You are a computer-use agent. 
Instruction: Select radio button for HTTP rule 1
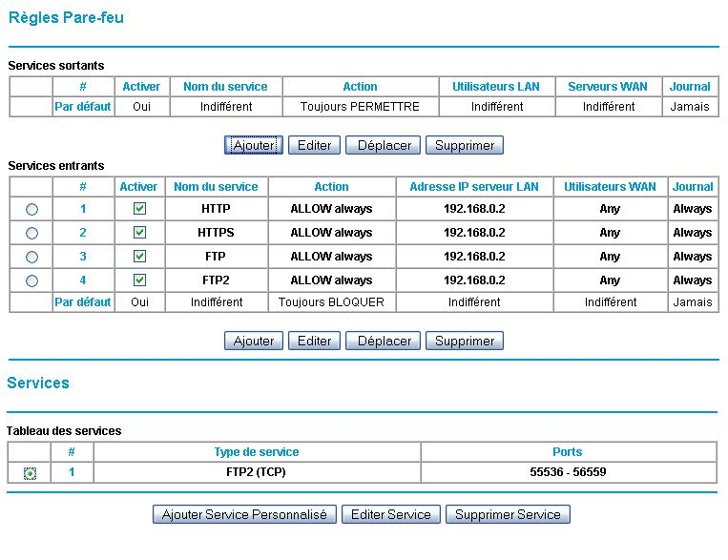pyautogui.click(x=31, y=210)
